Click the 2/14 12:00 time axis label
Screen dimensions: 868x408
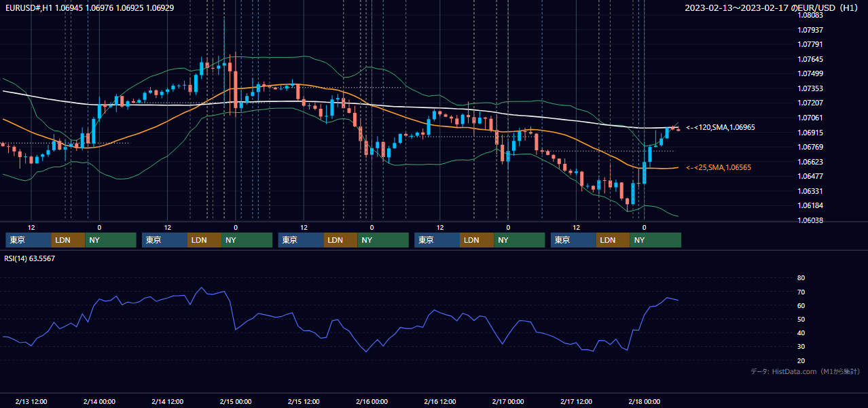point(167,401)
